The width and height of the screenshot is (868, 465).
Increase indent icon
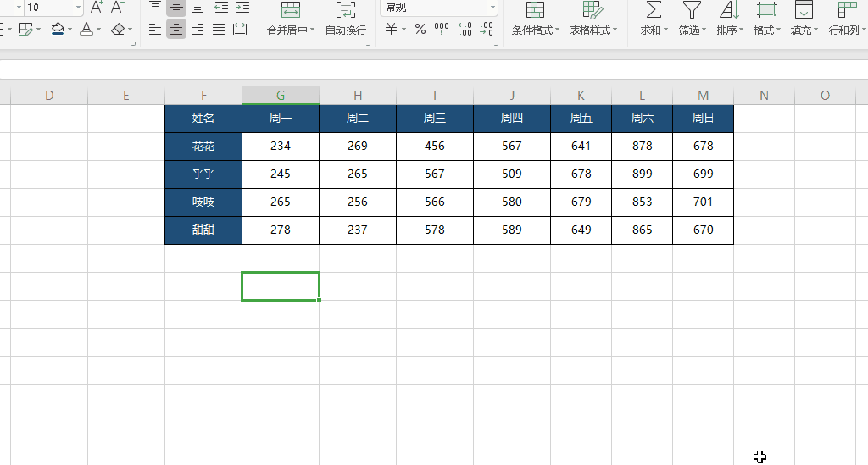242,8
